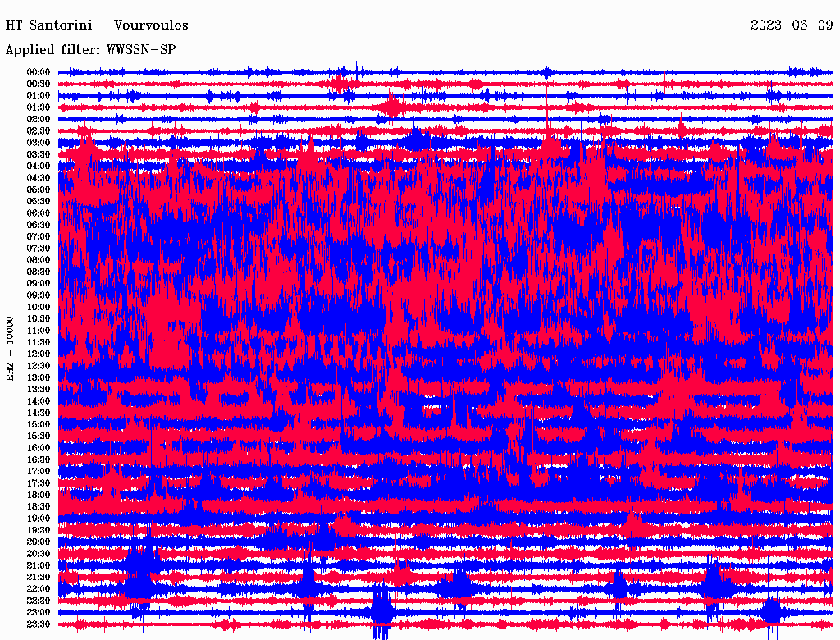Select the 18:00 time row label

point(39,496)
